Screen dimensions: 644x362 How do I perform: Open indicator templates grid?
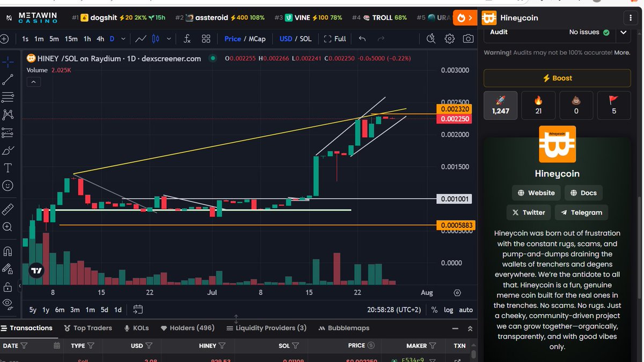[x=206, y=39]
